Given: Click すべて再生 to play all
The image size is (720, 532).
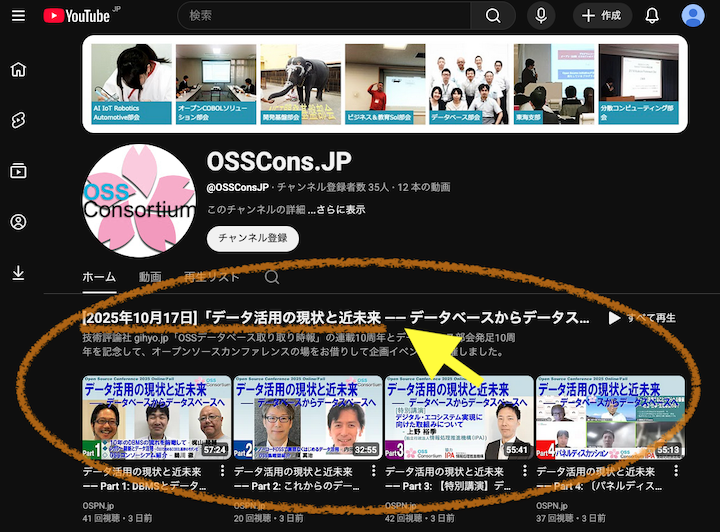Looking at the screenshot, I should tap(641, 318).
